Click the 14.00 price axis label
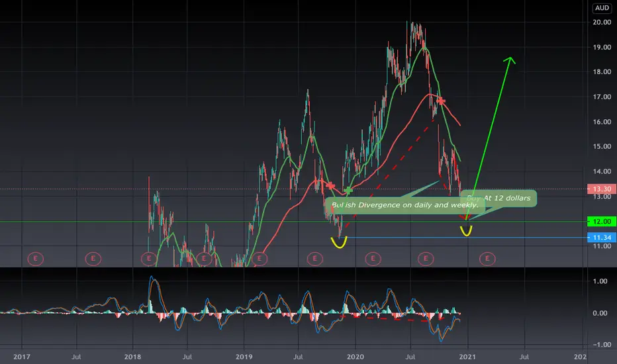617x364 pixels. [x=602, y=171]
